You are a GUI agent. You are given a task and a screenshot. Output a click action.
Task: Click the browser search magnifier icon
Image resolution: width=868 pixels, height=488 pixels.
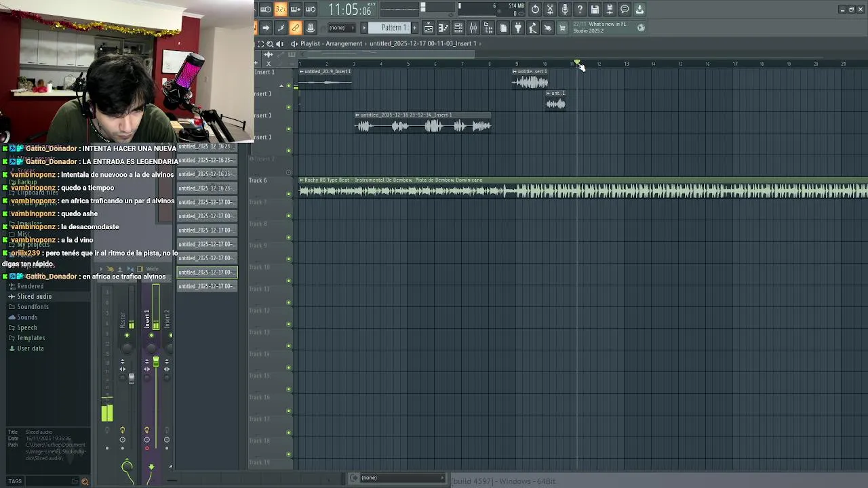85,481
